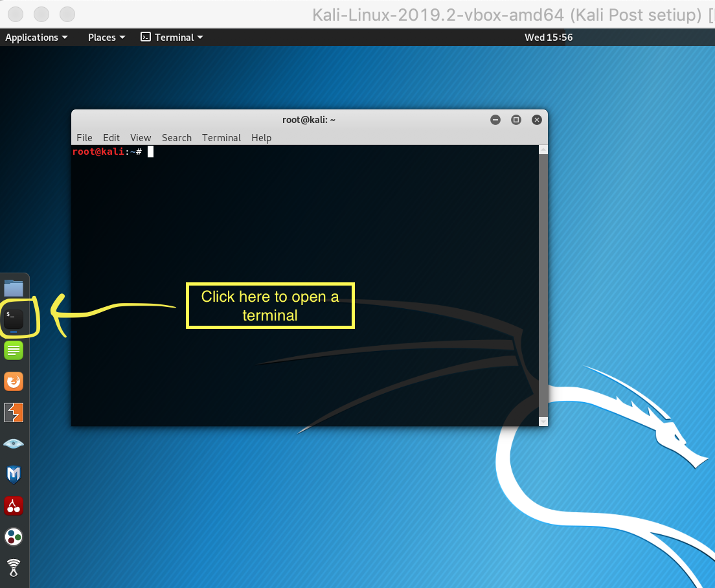The image size is (715, 588).
Task: Open the Edit menu in the terminal window
Action: [111, 138]
